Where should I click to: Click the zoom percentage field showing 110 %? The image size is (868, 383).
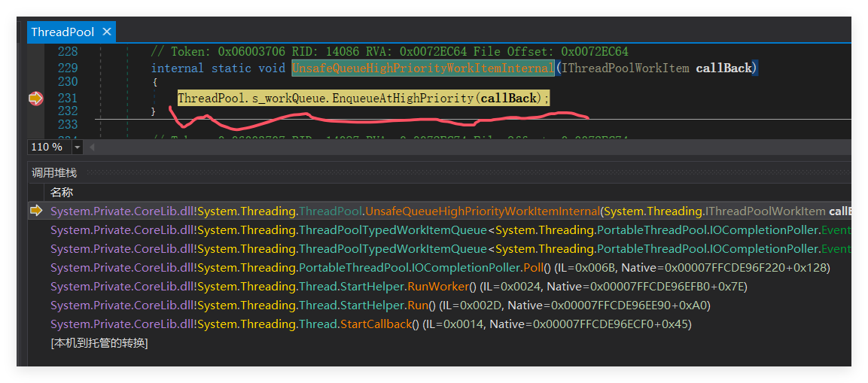49,147
